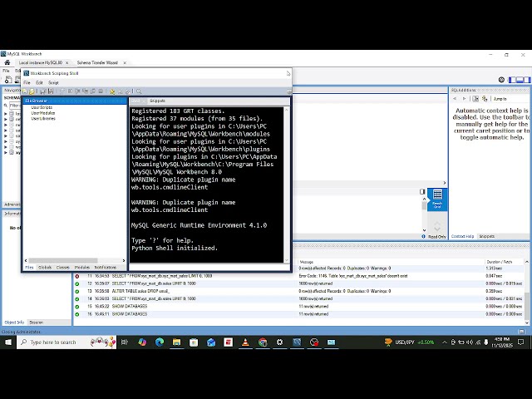This screenshot has height=399, width=532.
Task: Switch to Snippets tab in SQL Additions
Action: [x=487, y=236]
